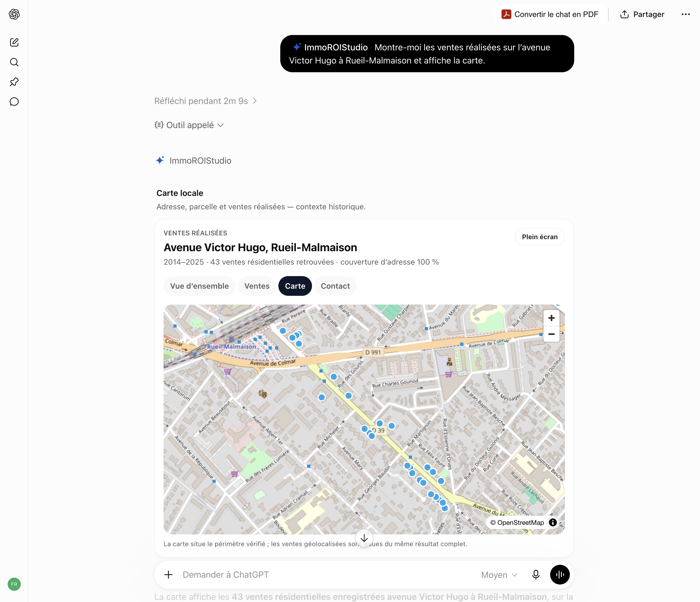The height and width of the screenshot is (602, 700).
Task: Open the three-dot more options menu
Action: coord(686,14)
